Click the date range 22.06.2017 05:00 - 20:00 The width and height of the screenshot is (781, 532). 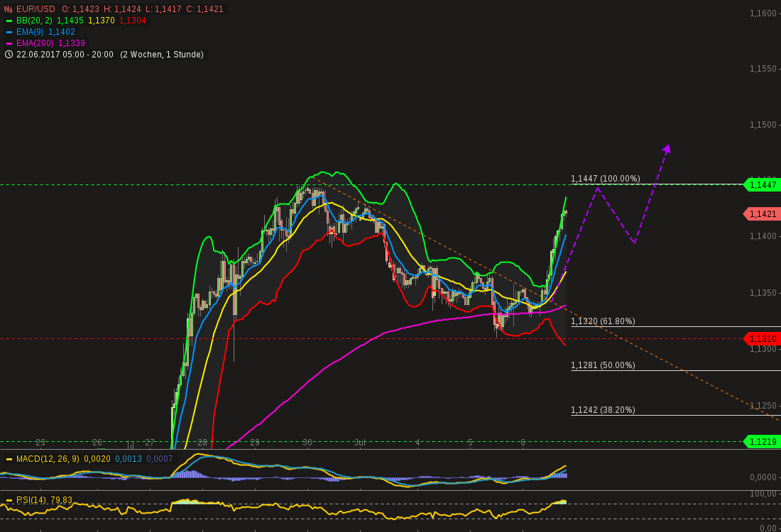[65, 55]
